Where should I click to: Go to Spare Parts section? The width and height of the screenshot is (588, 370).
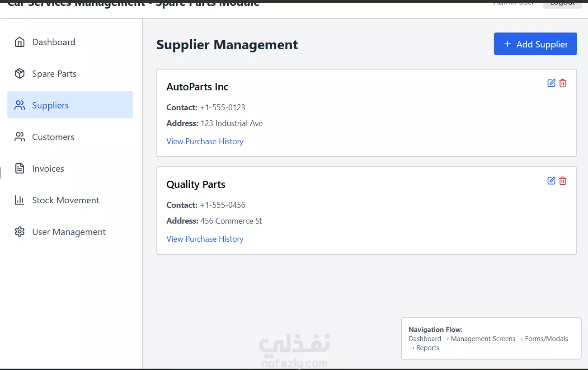pos(54,74)
